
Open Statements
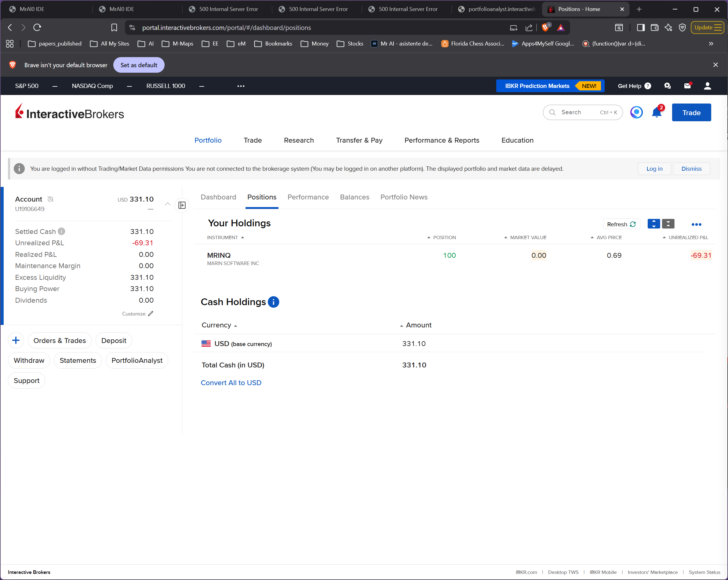pyautogui.click(x=78, y=360)
